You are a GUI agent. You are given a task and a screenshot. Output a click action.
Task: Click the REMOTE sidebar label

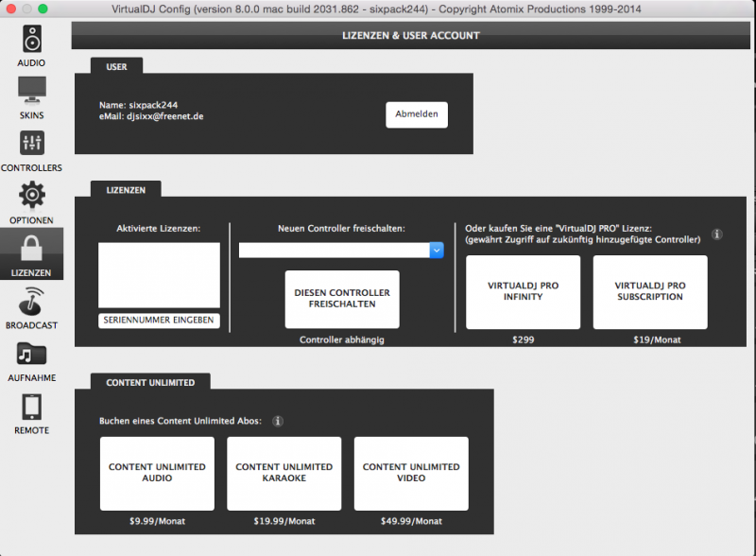pyautogui.click(x=32, y=430)
